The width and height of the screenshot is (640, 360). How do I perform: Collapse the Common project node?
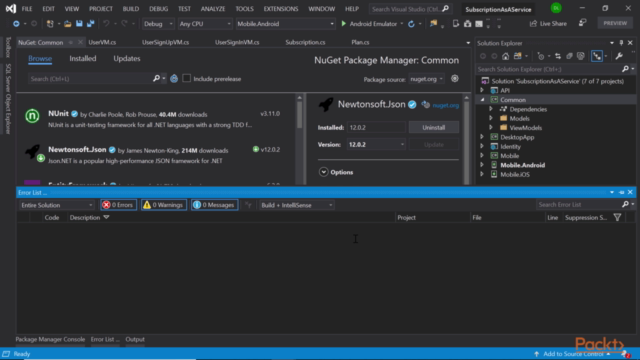482,100
